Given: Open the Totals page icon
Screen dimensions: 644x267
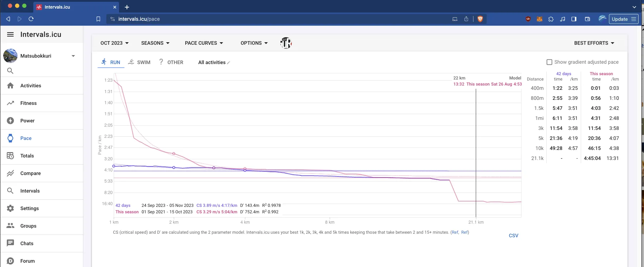Looking at the screenshot, I should point(10,156).
